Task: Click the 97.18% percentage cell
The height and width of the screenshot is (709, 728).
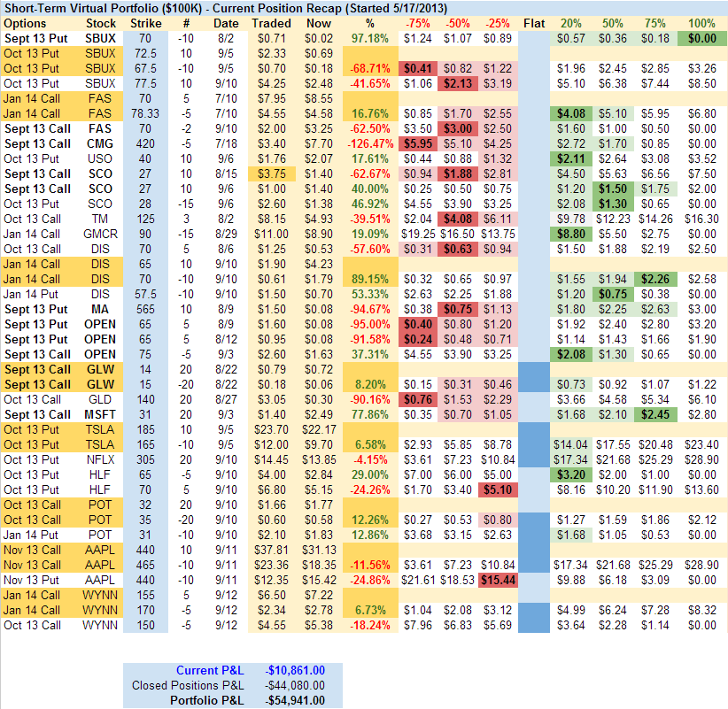Action: (369, 38)
